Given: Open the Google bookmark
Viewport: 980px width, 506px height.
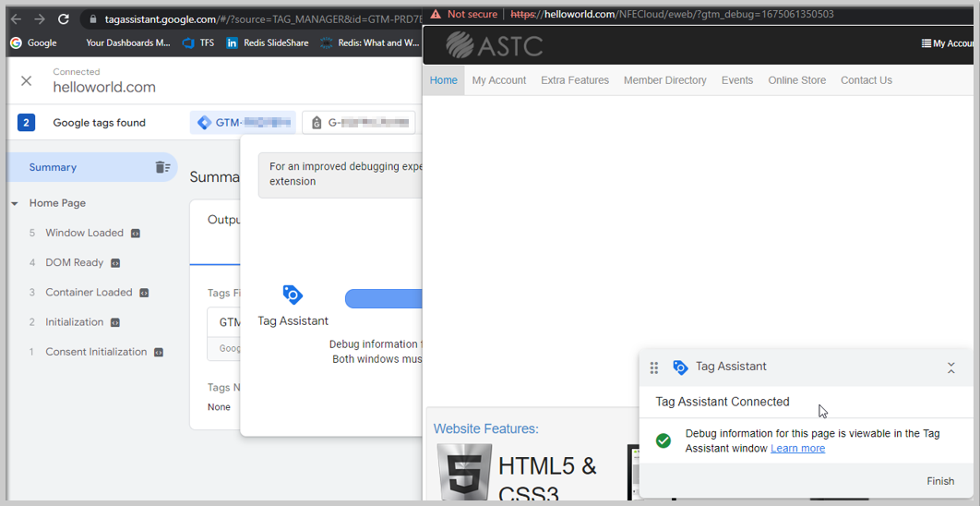Looking at the screenshot, I should pos(34,43).
